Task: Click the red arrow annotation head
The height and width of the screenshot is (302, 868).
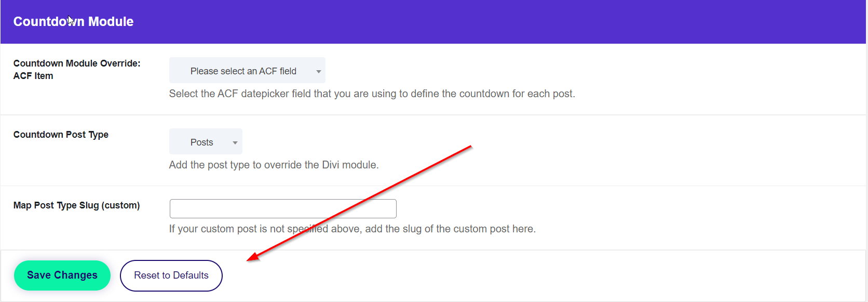Action: [251, 258]
